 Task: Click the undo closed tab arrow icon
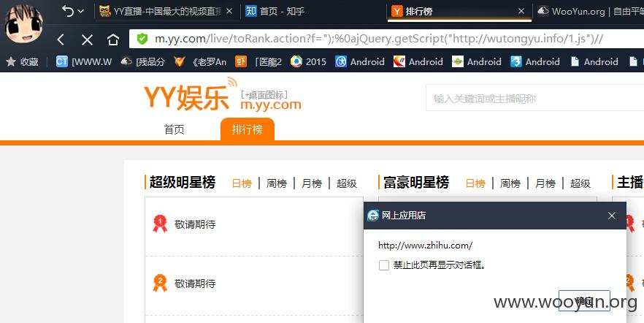coord(68,11)
